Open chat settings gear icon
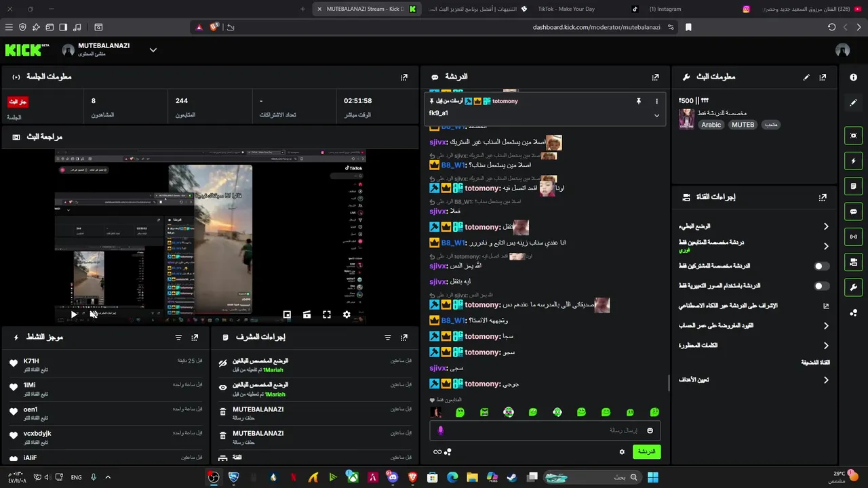868x488 pixels. [x=622, y=452]
